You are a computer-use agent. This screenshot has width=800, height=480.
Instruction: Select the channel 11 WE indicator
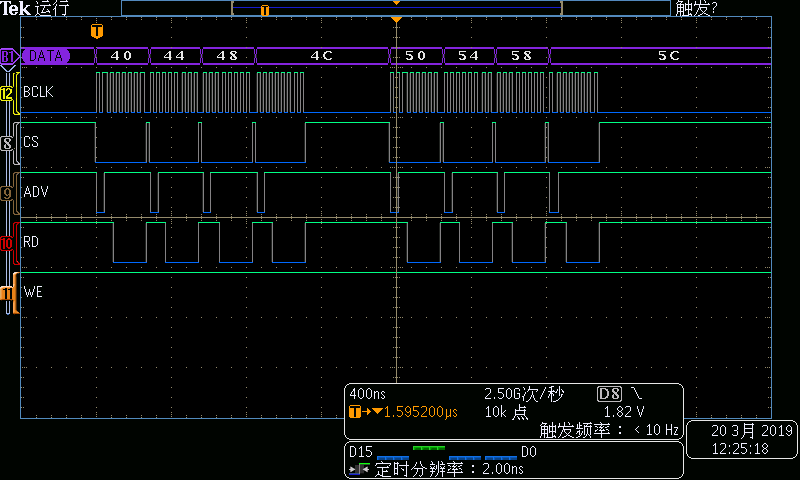[7, 293]
